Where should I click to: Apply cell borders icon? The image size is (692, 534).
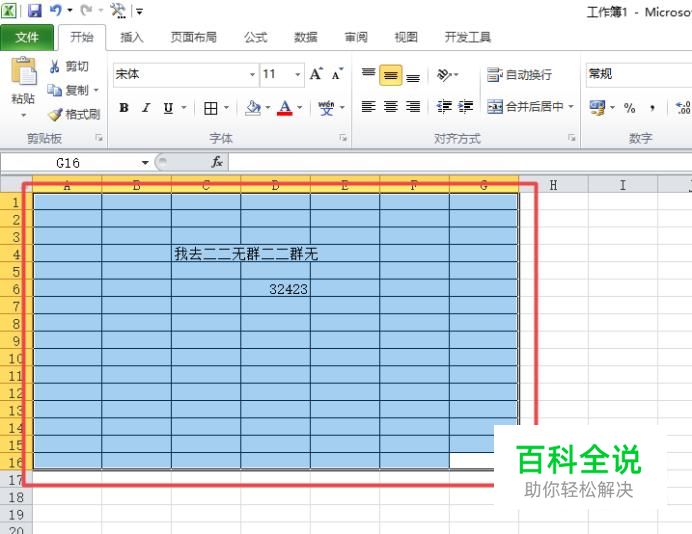click(211, 108)
